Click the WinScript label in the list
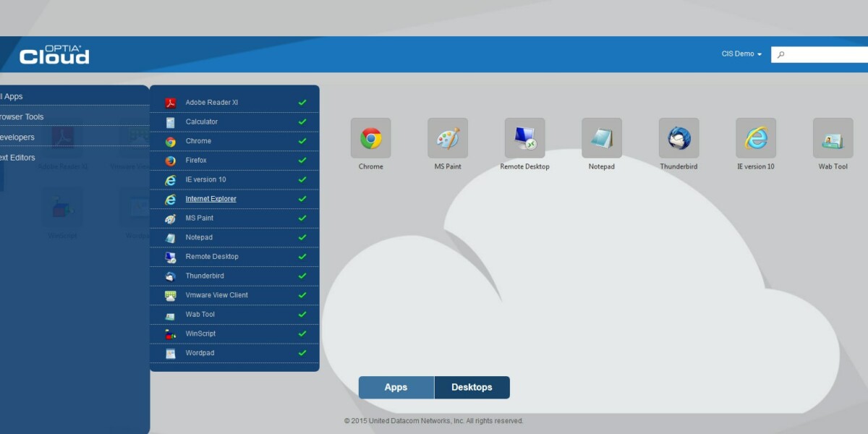This screenshot has height=434, width=868. [x=200, y=333]
